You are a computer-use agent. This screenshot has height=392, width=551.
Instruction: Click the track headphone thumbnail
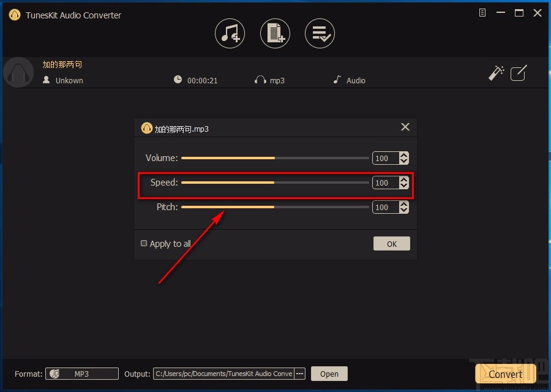18,72
